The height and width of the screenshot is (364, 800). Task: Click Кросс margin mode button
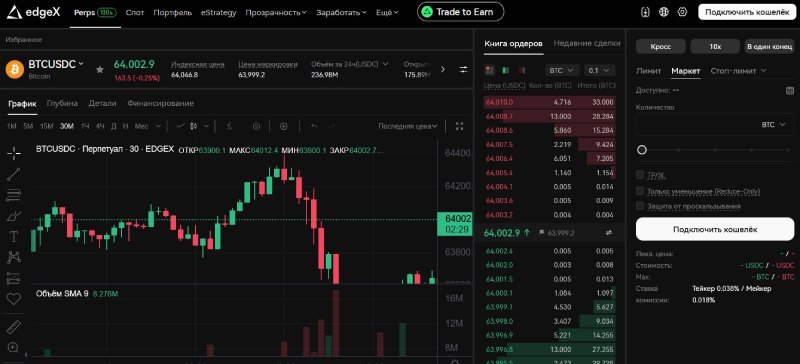661,46
